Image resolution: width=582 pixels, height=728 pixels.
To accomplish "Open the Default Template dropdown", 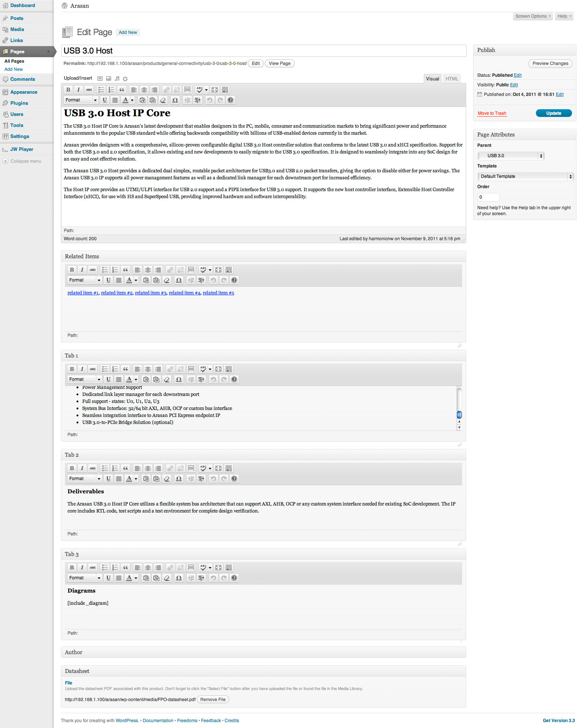I will pyautogui.click(x=525, y=176).
